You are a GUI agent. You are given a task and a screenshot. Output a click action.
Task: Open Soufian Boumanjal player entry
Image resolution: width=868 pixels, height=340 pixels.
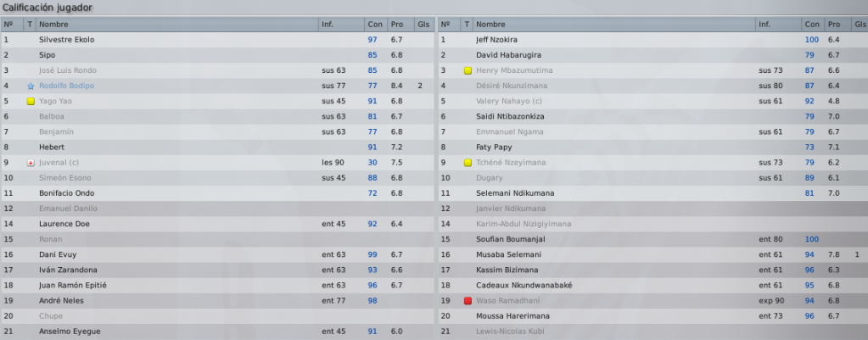tap(511, 239)
